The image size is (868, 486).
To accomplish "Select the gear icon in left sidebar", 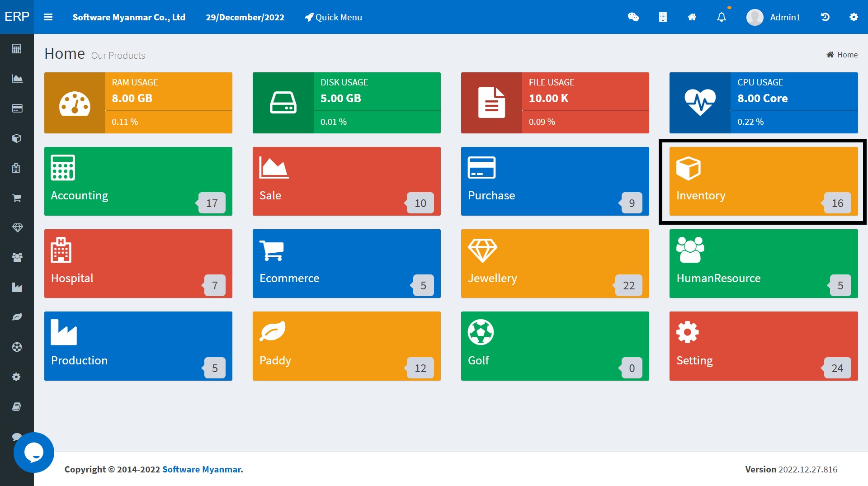I will pos(17,377).
